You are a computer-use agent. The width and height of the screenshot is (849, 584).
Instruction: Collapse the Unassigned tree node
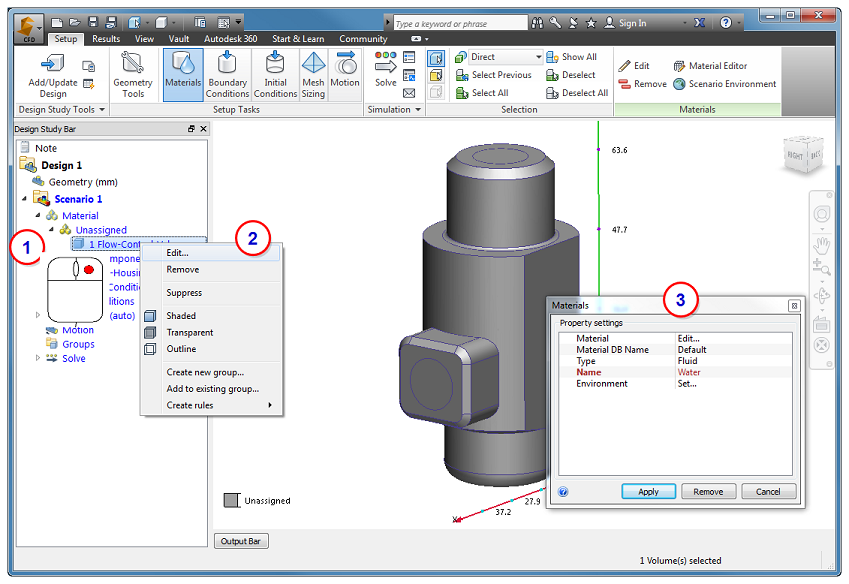click(x=51, y=229)
